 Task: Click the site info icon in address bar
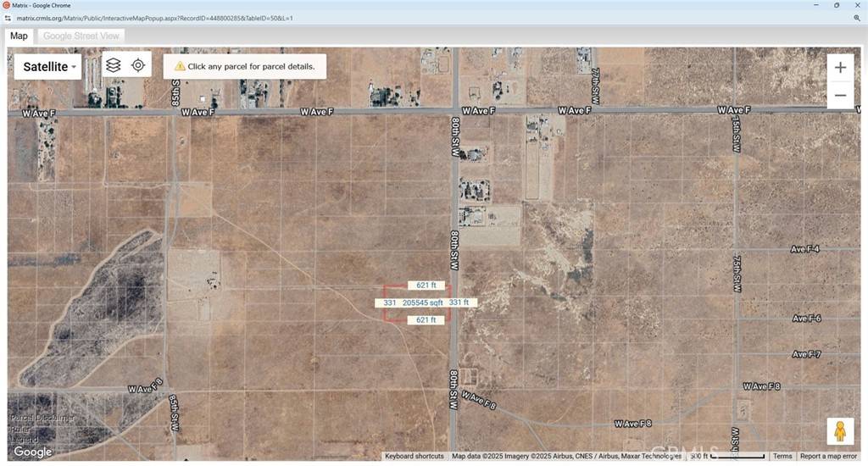coord(8,18)
